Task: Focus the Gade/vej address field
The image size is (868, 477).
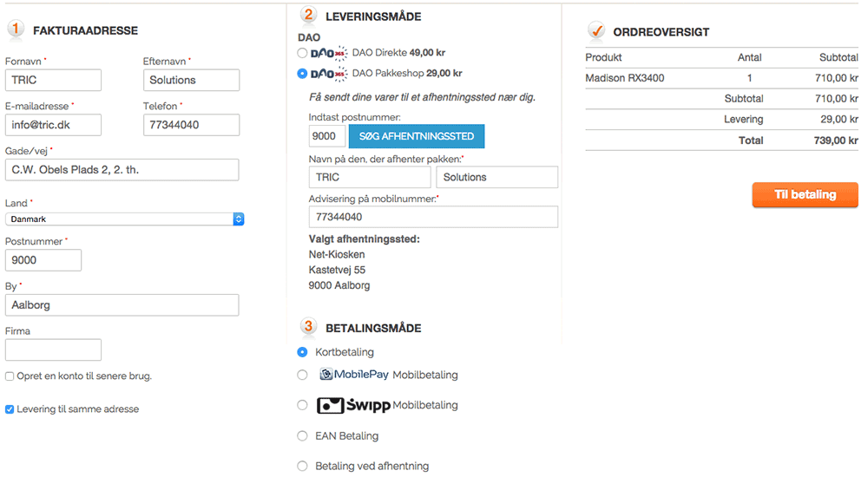Action: [x=122, y=170]
